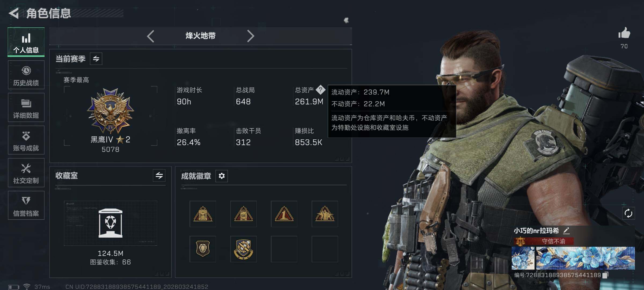Screen dimensions: 644x290
Task: Select 详细数据 in the sidebar
Action: (x=26, y=107)
